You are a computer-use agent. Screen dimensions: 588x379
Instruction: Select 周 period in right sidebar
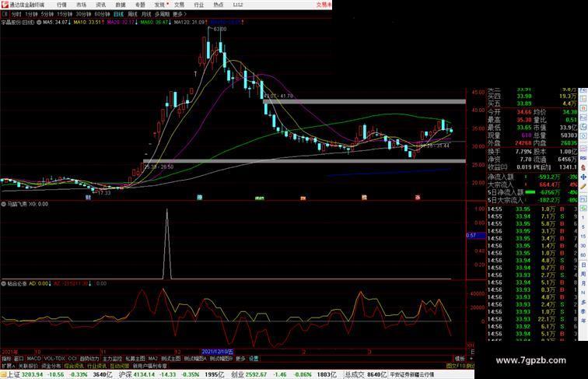583,274
